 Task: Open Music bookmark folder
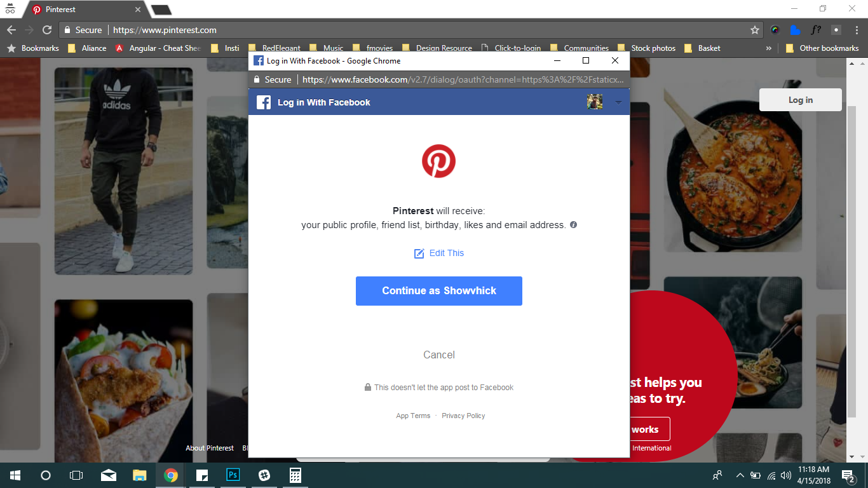(x=326, y=48)
